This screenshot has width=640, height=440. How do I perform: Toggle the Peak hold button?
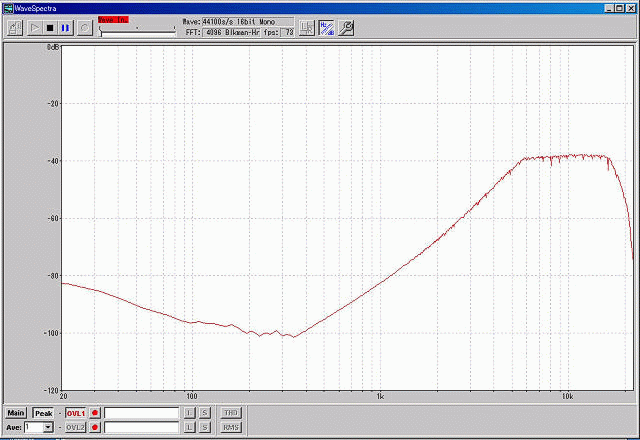[x=43, y=412]
